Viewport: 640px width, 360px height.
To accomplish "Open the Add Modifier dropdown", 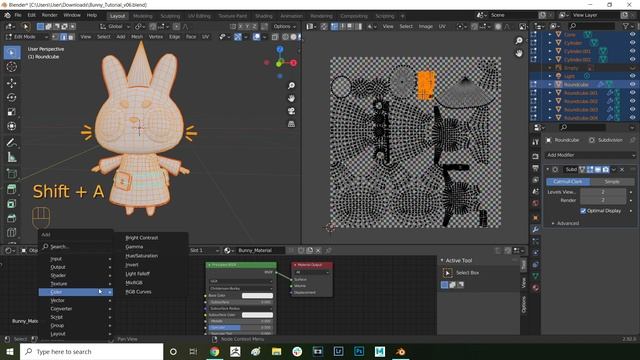I will [x=591, y=155].
